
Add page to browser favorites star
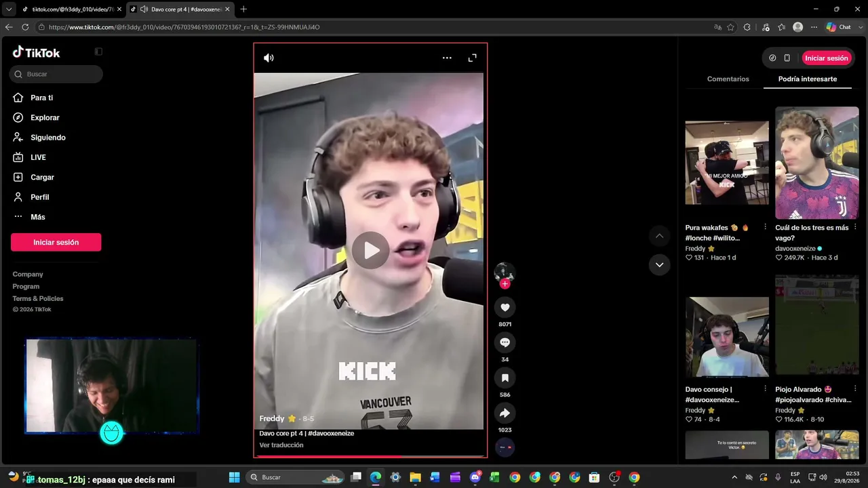pos(730,27)
